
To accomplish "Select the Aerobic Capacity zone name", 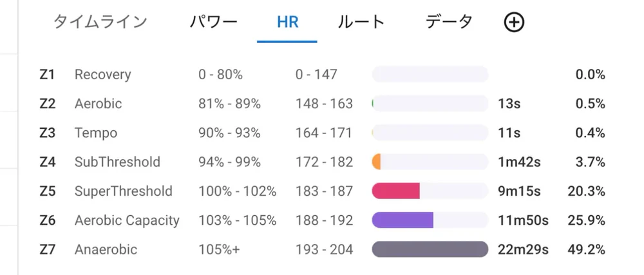I will coord(127,220).
